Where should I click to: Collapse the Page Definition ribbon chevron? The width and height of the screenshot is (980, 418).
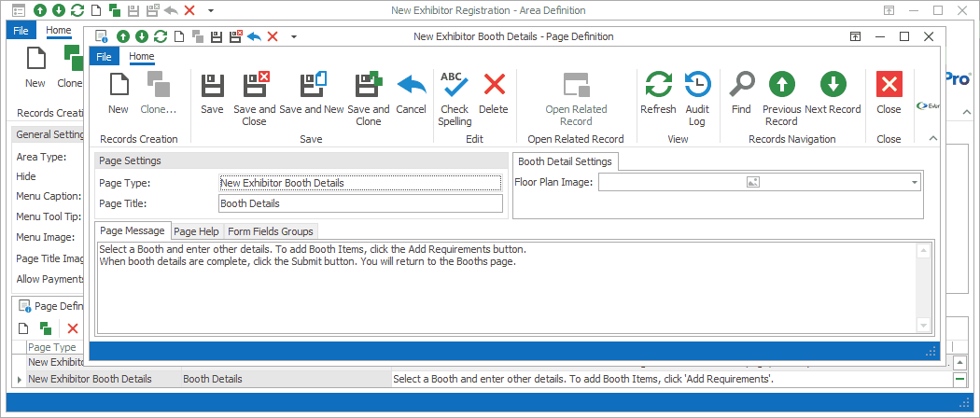[932, 138]
